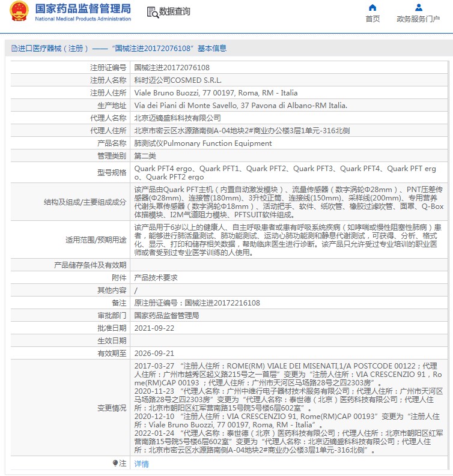Click the bulb icon beside 注
453x476 pixels.
coord(115,463)
